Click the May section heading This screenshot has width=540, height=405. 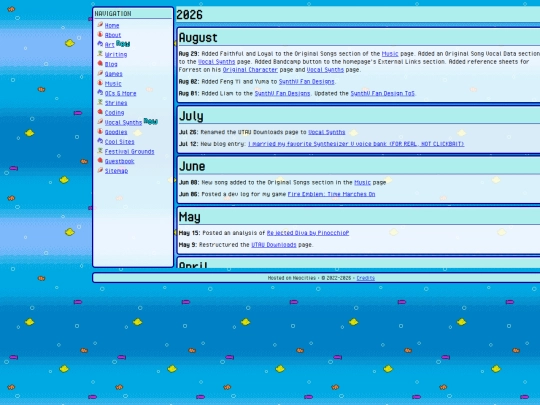click(x=190, y=217)
